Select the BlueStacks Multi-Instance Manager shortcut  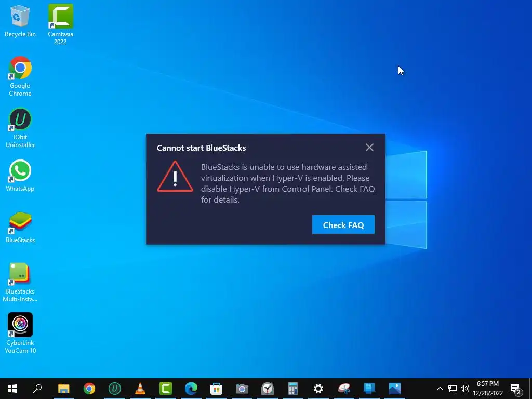pos(20,283)
